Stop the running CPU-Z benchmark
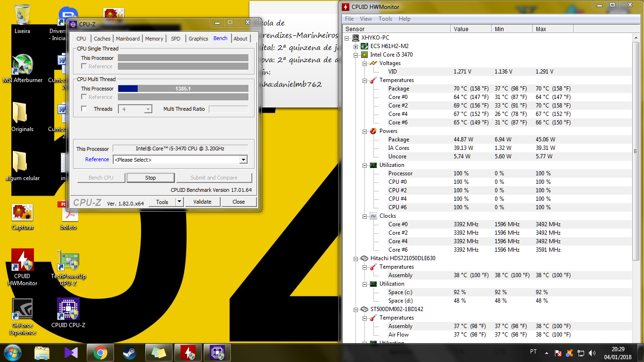This screenshot has width=644, height=362. pyautogui.click(x=150, y=178)
